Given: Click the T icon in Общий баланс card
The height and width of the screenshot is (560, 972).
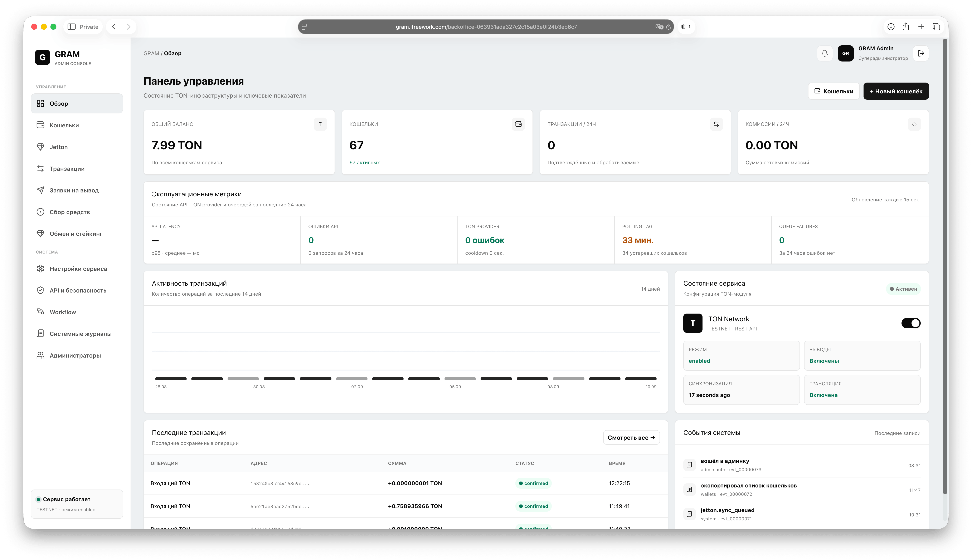Looking at the screenshot, I should (320, 124).
